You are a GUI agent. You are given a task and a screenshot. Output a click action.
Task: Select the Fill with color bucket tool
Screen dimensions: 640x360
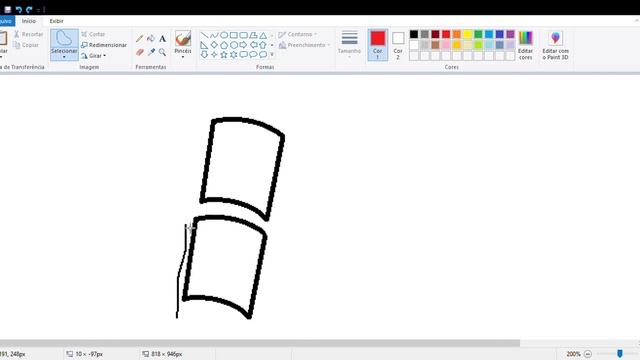pyautogui.click(x=151, y=39)
